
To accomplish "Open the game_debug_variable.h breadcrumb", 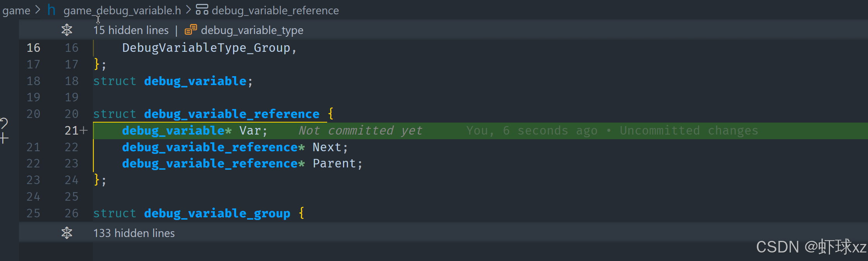I will coord(122,10).
